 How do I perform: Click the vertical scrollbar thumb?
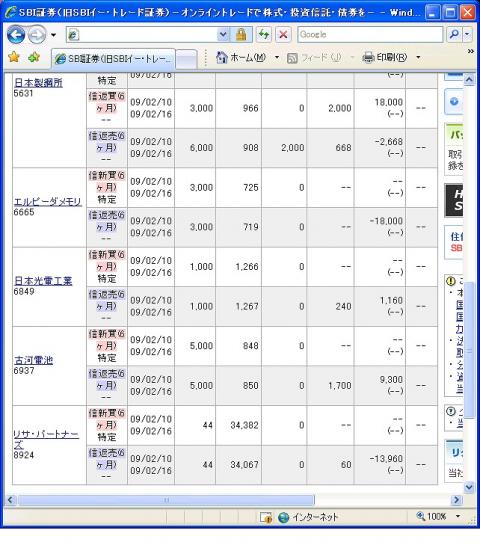pos(469,350)
